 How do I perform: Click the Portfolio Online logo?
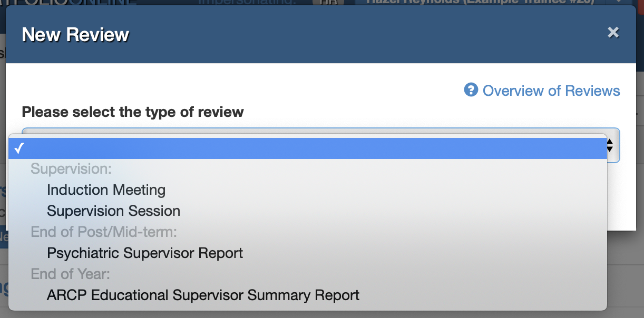[69, 2]
